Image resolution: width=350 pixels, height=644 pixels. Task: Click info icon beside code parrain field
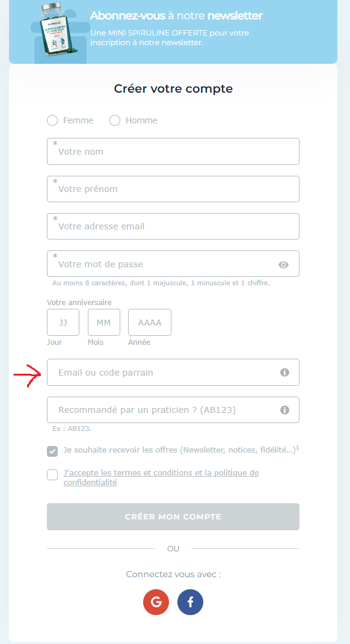285,373
